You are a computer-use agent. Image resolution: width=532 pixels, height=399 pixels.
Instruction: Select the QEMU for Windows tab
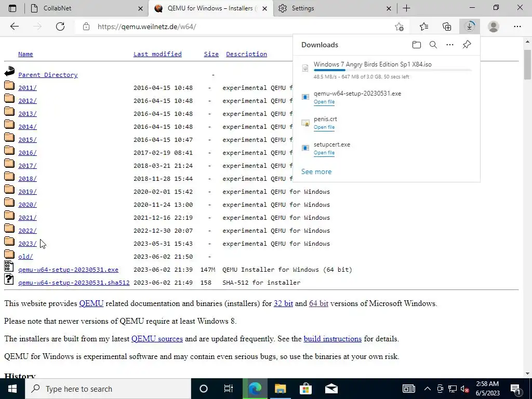click(x=210, y=8)
